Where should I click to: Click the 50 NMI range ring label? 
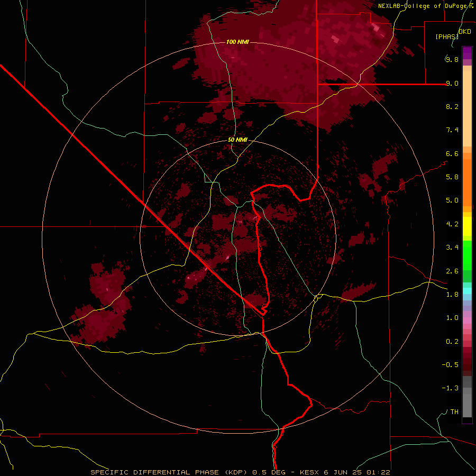(237, 140)
